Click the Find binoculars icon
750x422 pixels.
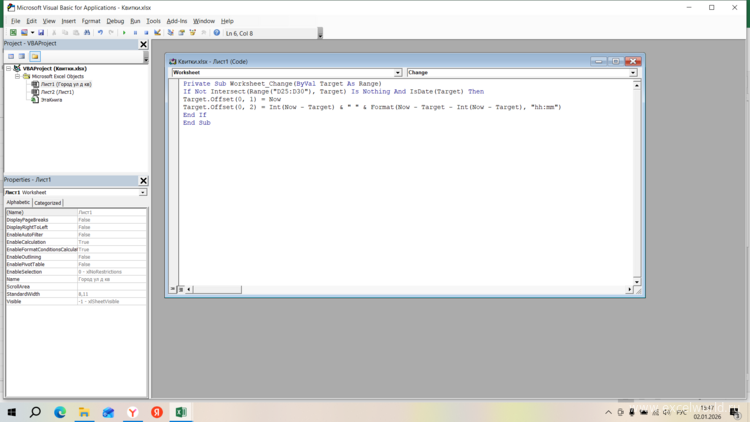click(87, 33)
